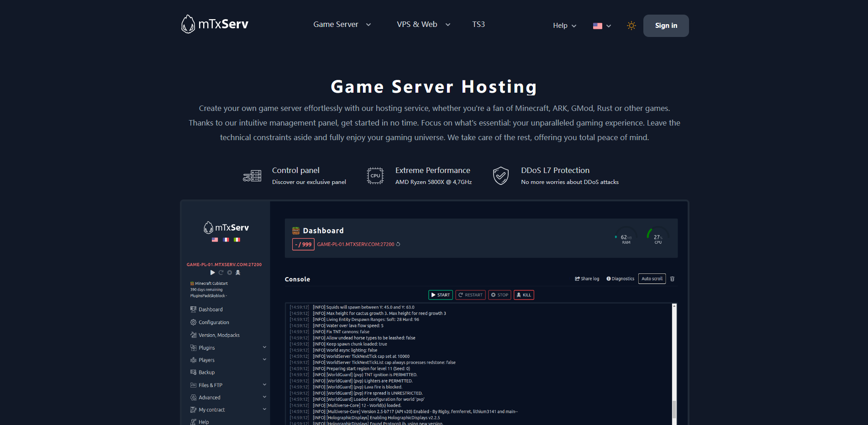Open console Diagnostics
Viewport: 868px width, 425px height.
coord(621,278)
